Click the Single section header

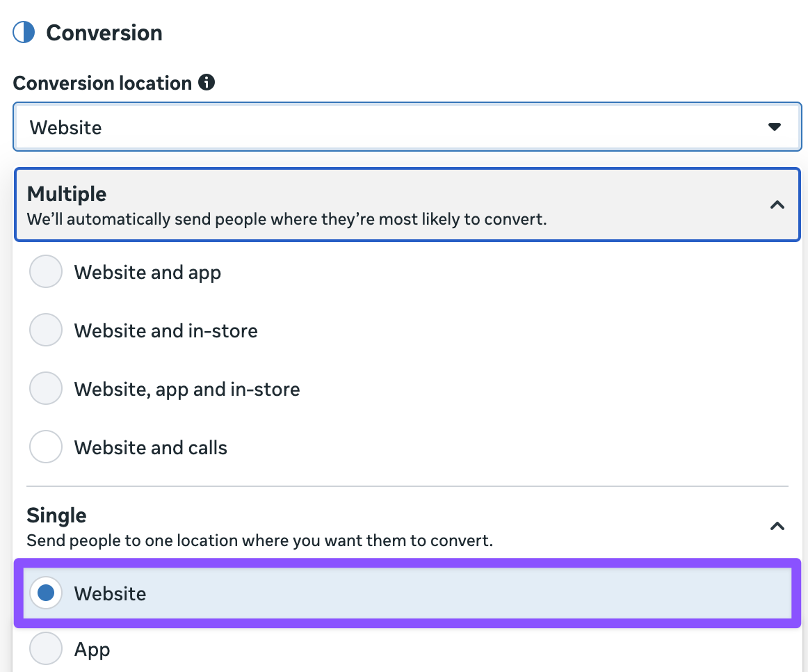56,515
